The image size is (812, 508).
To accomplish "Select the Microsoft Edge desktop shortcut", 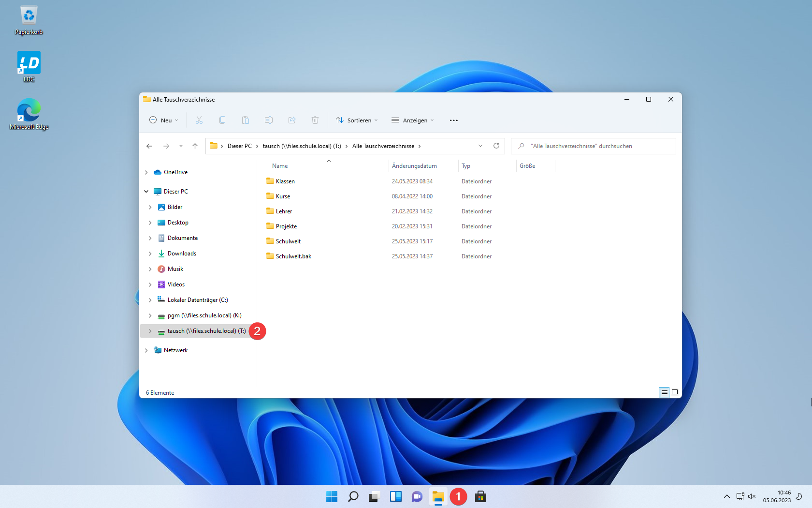I will (29, 114).
